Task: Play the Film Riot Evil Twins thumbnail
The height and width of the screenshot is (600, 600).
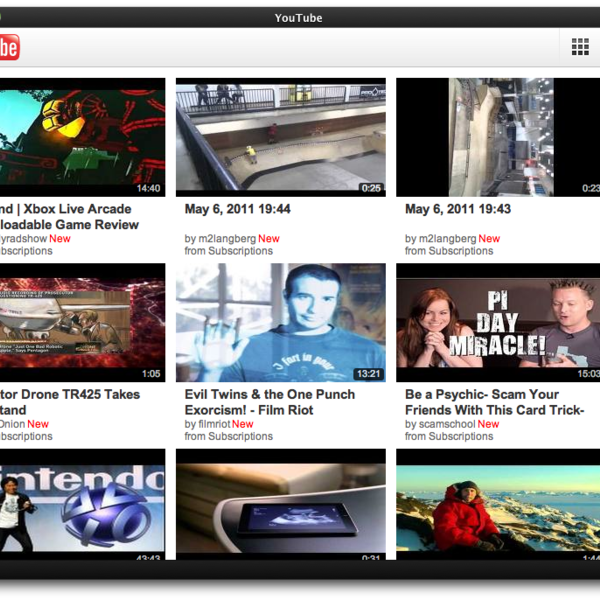Action: [x=280, y=322]
